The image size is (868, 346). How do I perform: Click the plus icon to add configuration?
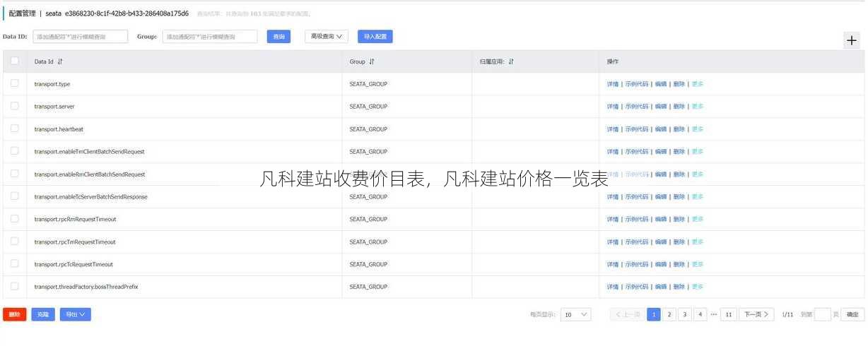point(852,41)
